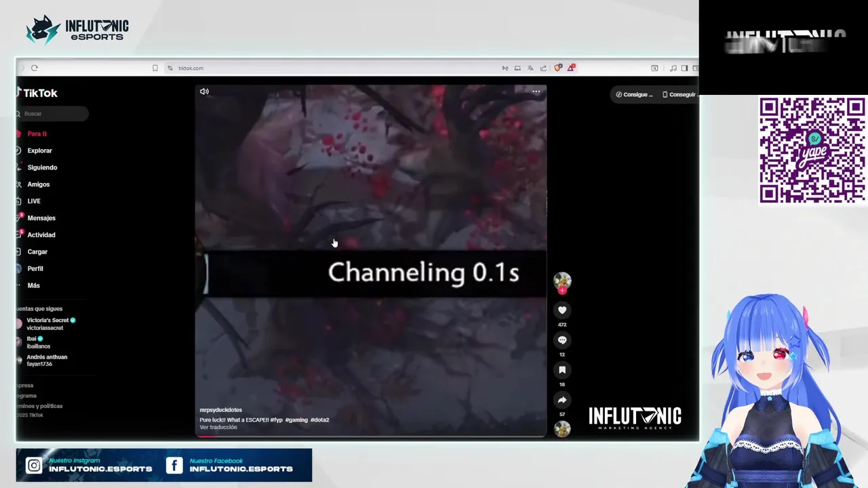Expand the Más menu
868x488 pixels.
point(33,286)
